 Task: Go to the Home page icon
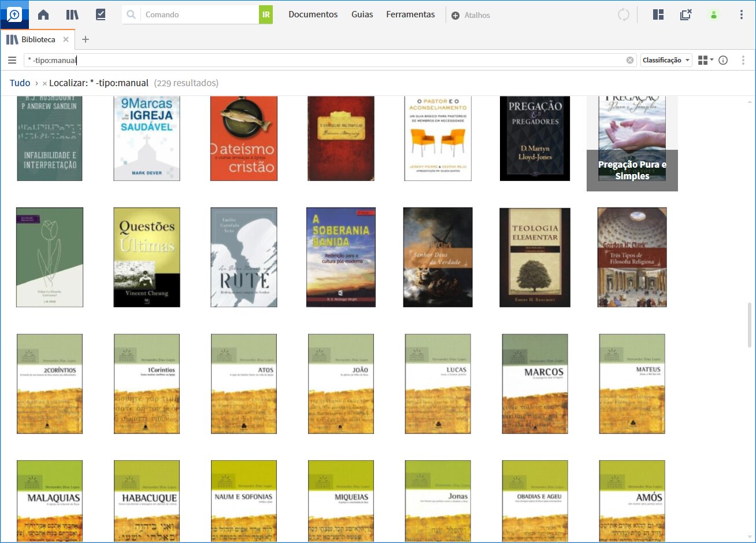click(x=43, y=15)
